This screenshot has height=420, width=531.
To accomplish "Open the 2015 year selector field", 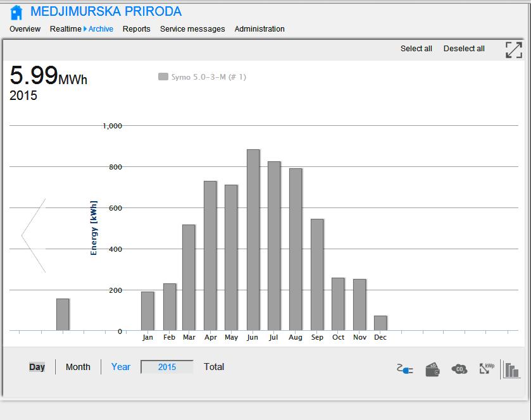I will click(x=167, y=367).
